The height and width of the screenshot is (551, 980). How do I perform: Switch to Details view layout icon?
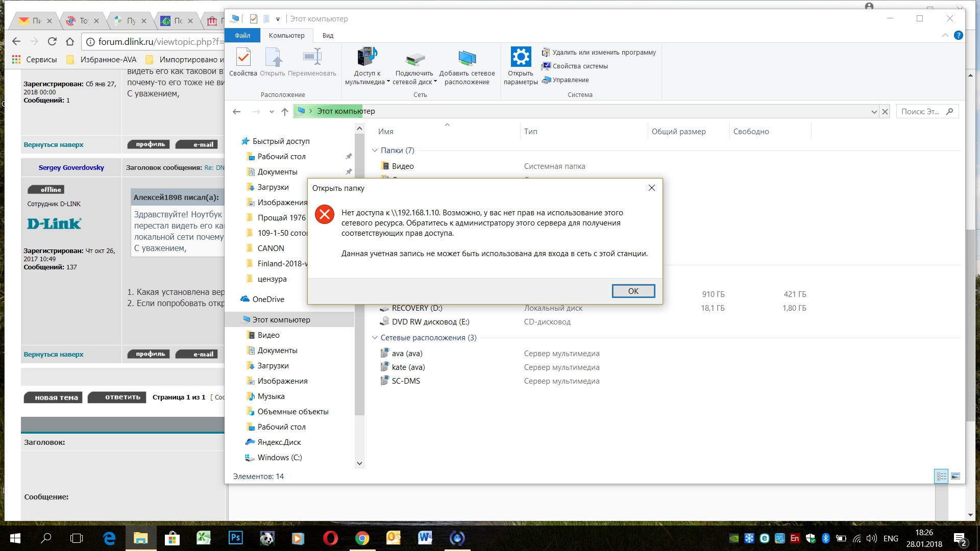point(941,476)
